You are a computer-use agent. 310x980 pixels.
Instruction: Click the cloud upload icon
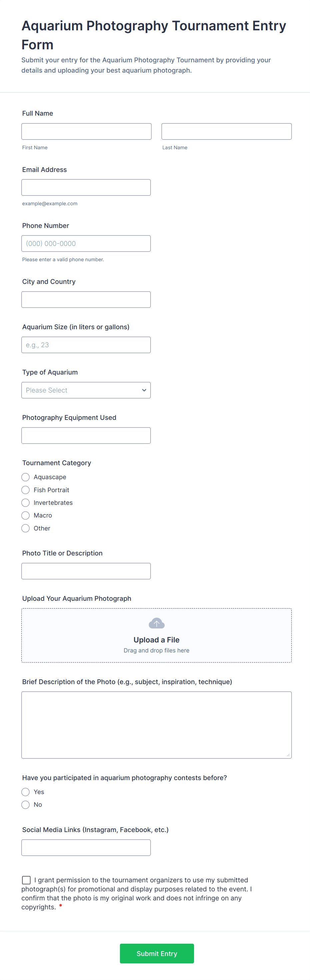pyautogui.click(x=156, y=623)
